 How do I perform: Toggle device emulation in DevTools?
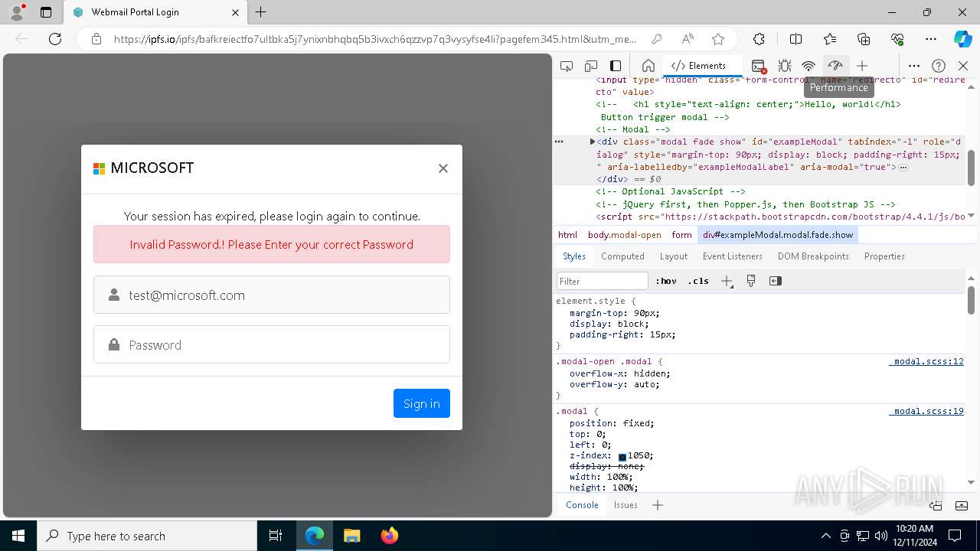[591, 66]
